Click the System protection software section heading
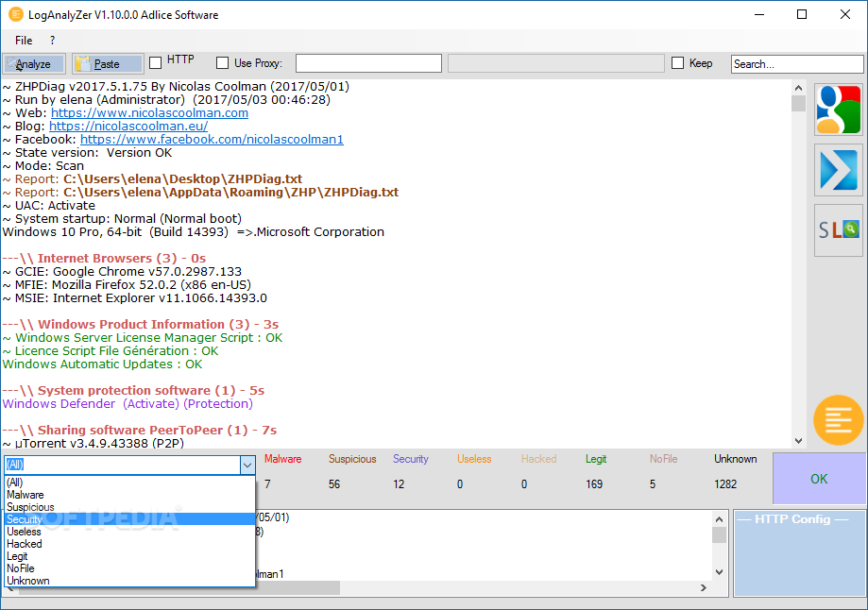868x610 pixels. 133,390
